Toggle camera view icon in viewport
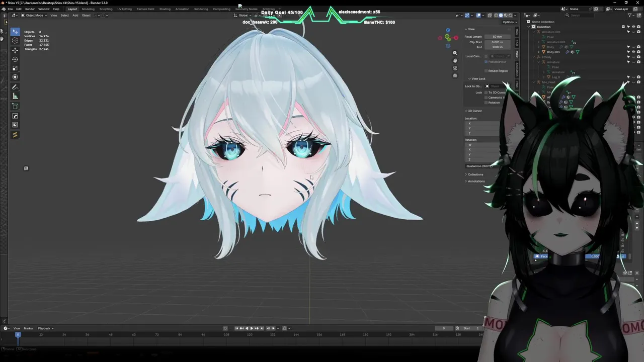The height and width of the screenshot is (362, 644). (x=455, y=68)
